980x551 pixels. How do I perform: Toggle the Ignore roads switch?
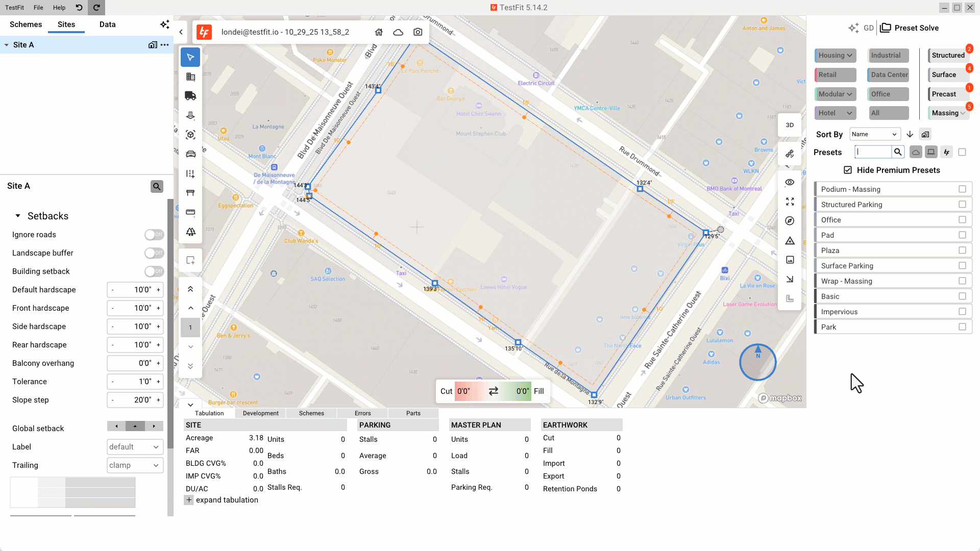(154, 235)
